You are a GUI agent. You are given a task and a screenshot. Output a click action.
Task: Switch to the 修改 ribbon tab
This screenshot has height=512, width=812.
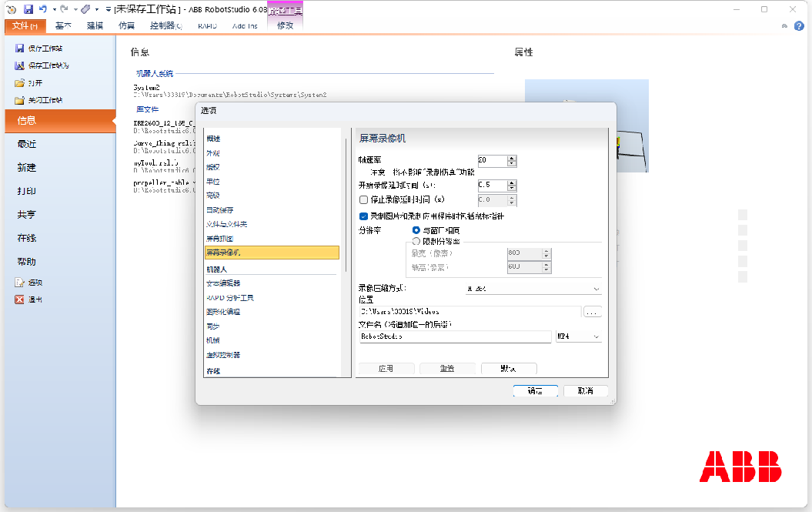click(285, 26)
